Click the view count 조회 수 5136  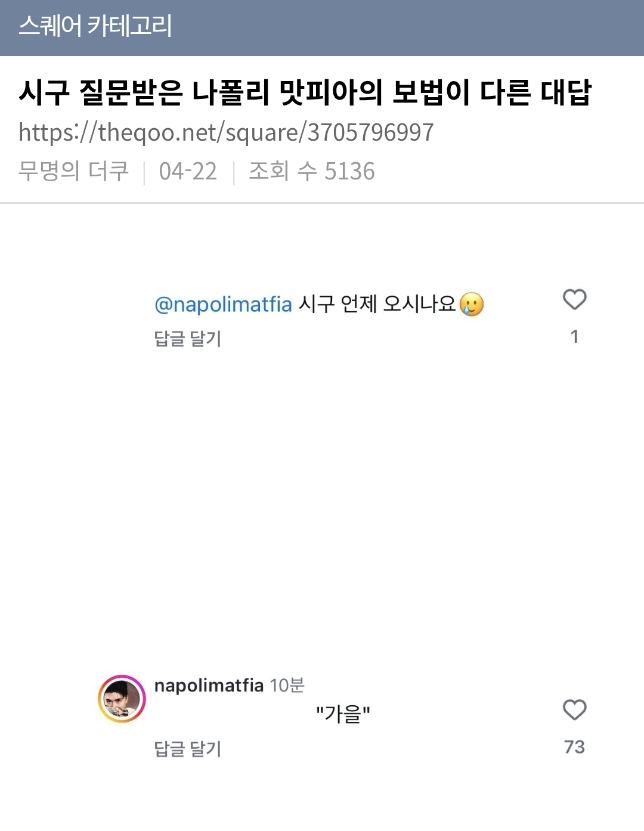(x=311, y=172)
